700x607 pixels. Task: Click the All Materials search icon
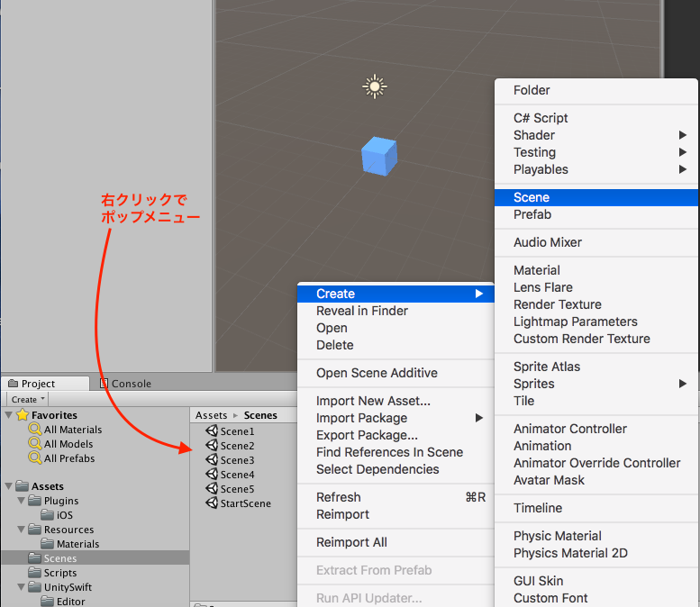tap(35, 430)
